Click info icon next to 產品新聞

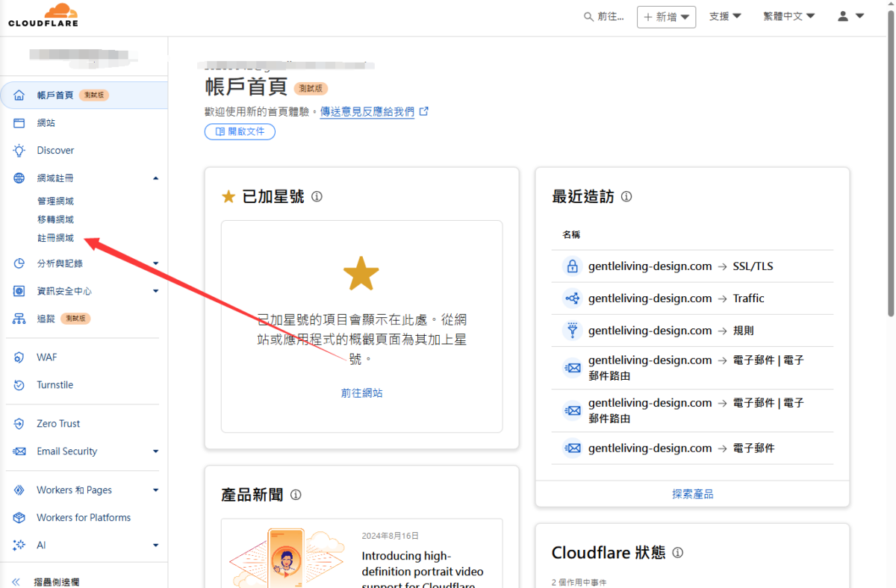pos(296,495)
